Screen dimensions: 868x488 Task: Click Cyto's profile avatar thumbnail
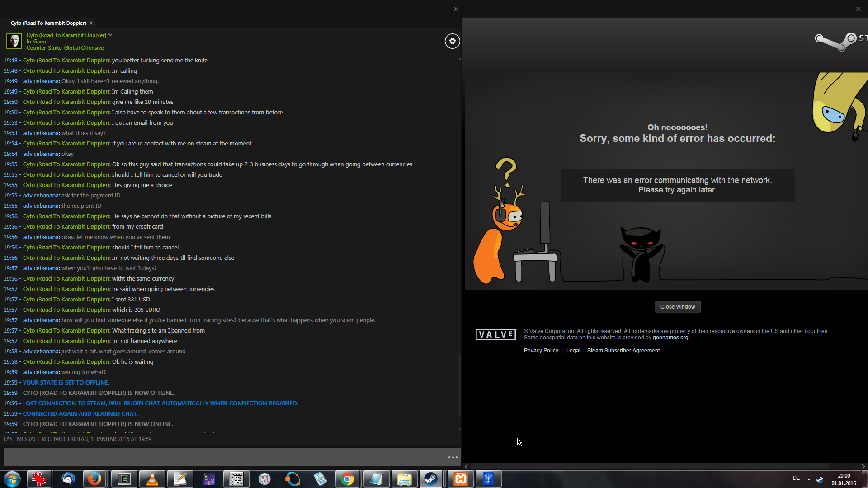(14, 41)
